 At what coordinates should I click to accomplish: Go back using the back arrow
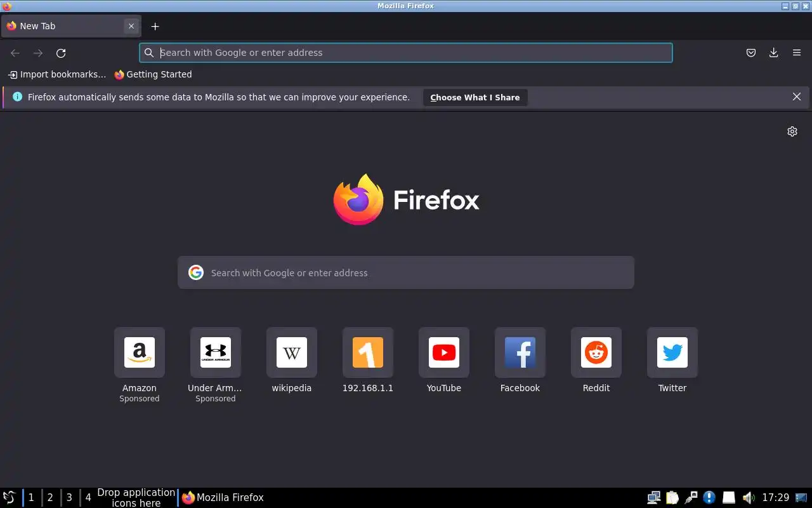coord(15,53)
